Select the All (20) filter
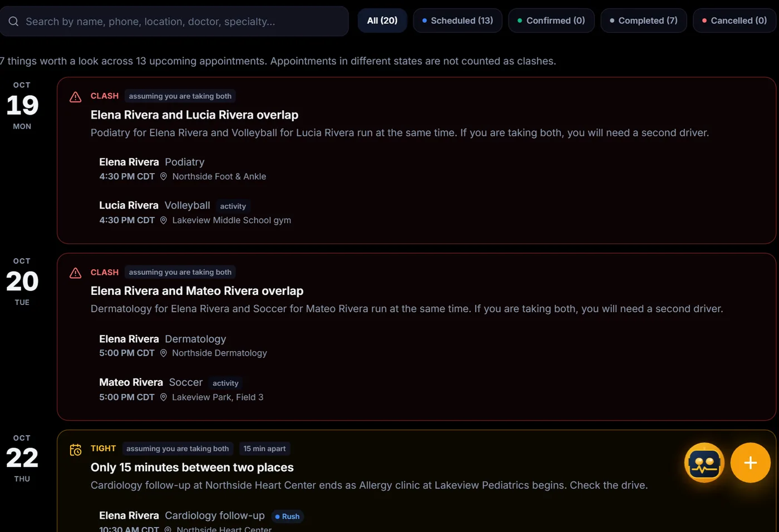Screen dimensions: 779x532 pos(382,21)
